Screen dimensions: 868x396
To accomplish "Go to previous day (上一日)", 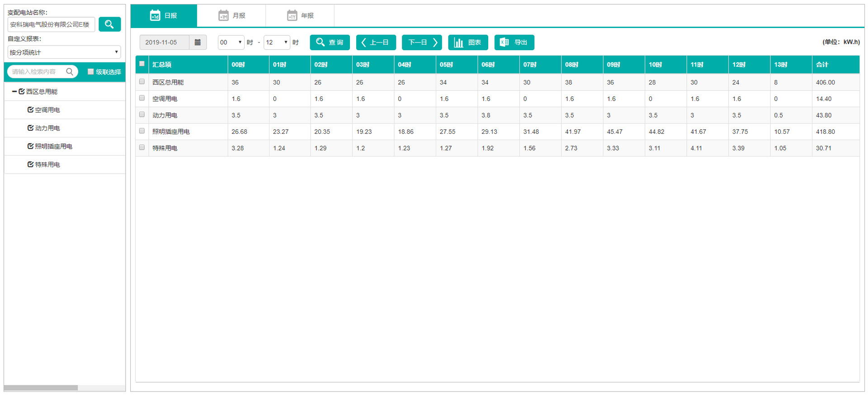I will pos(376,42).
